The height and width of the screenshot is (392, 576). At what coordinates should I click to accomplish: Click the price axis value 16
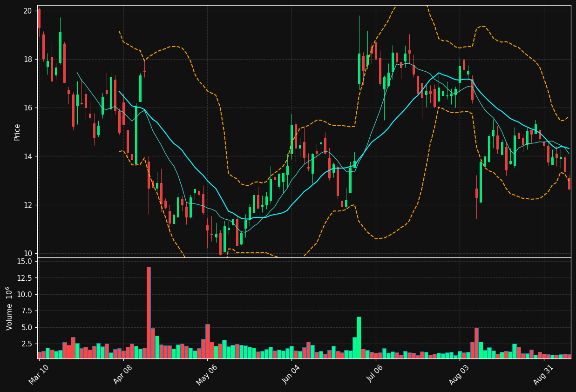coord(28,108)
